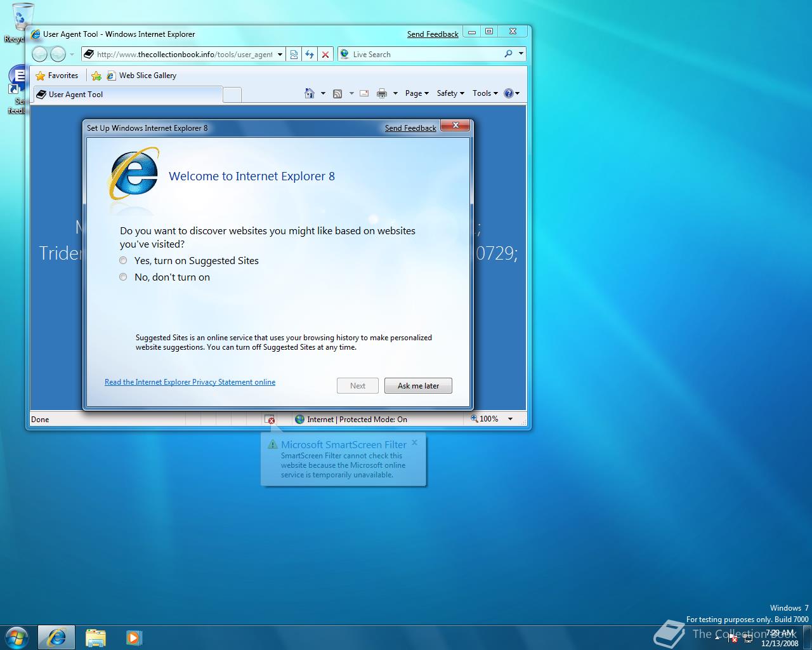The image size is (812, 650).
Task: Open Windows Explorer from the taskbar
Action: coord(95,637)
